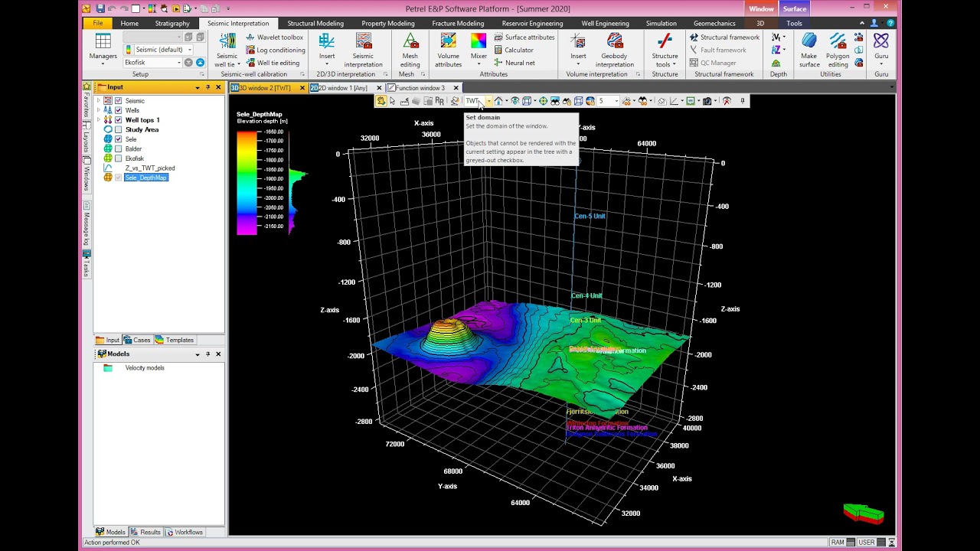Open the Wavelet toolbox

point(275,37)
